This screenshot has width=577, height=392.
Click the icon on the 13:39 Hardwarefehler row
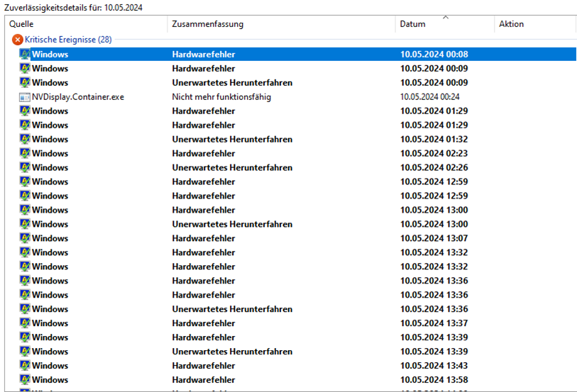point(25,337)
